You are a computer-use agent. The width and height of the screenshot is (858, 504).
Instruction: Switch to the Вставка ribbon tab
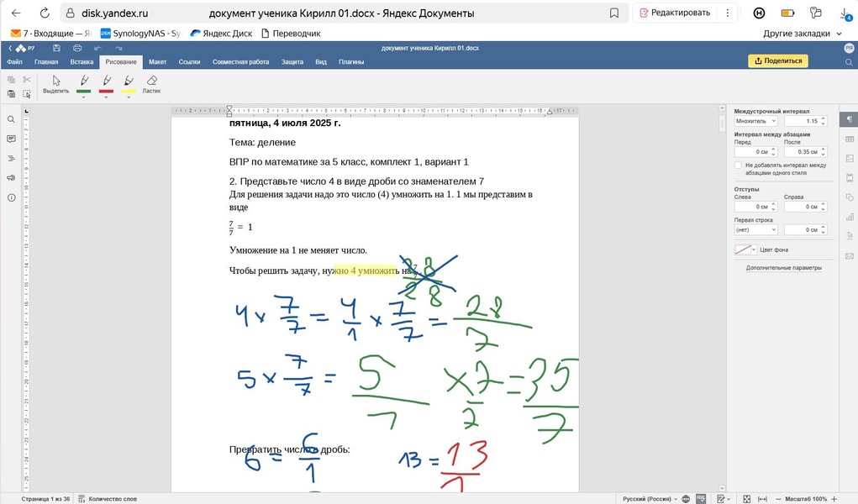[82, 62]
